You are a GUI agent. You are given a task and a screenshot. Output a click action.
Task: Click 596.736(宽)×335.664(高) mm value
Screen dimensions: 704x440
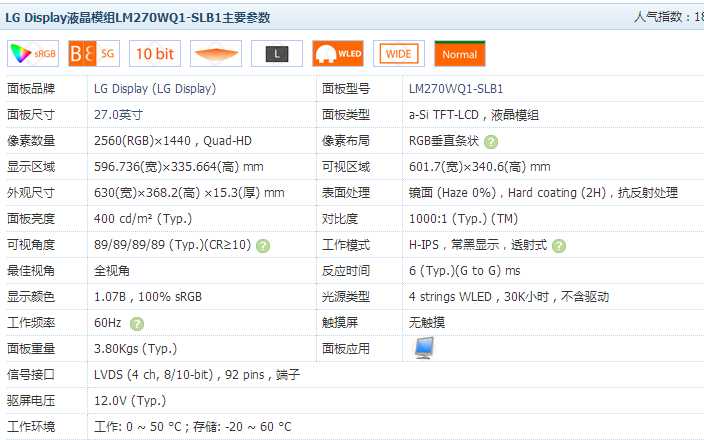[179, 167]
